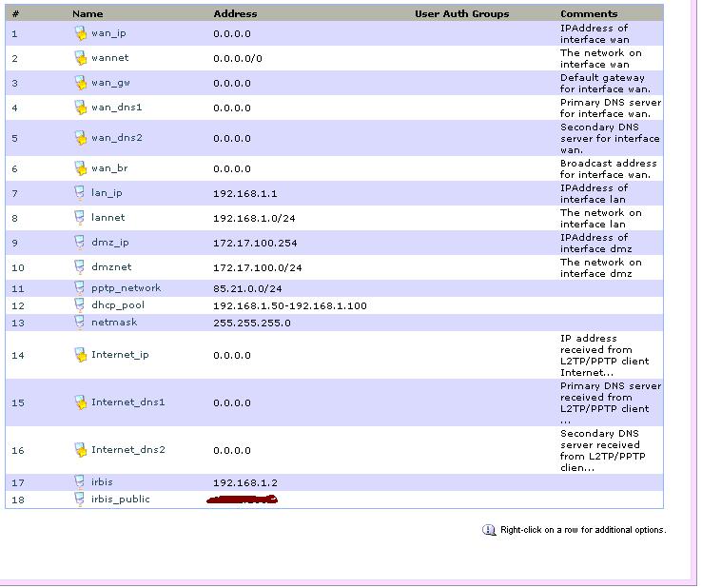Open the dhcp_pool address entry
Screen dimensions: 702x588
(x=289, y=305)
